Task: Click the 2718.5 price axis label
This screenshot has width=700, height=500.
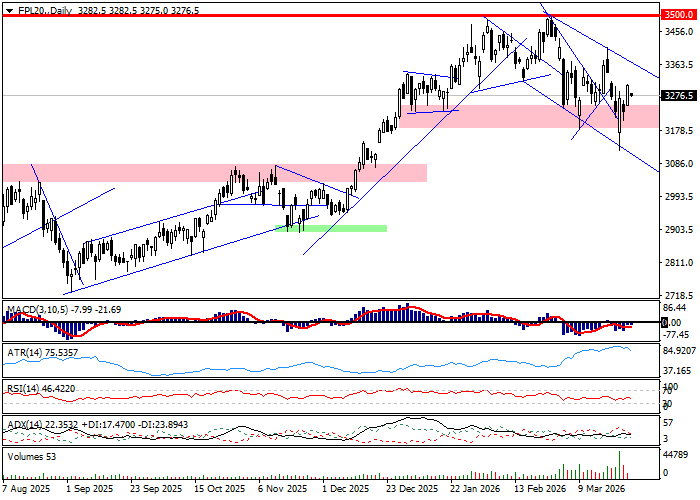Action: pos(678,297)
